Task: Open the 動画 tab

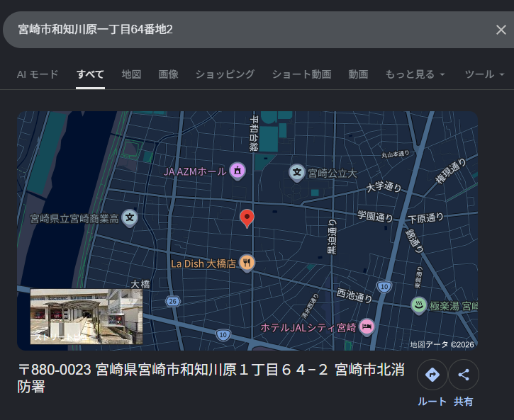Action: (x=358, y=74)
